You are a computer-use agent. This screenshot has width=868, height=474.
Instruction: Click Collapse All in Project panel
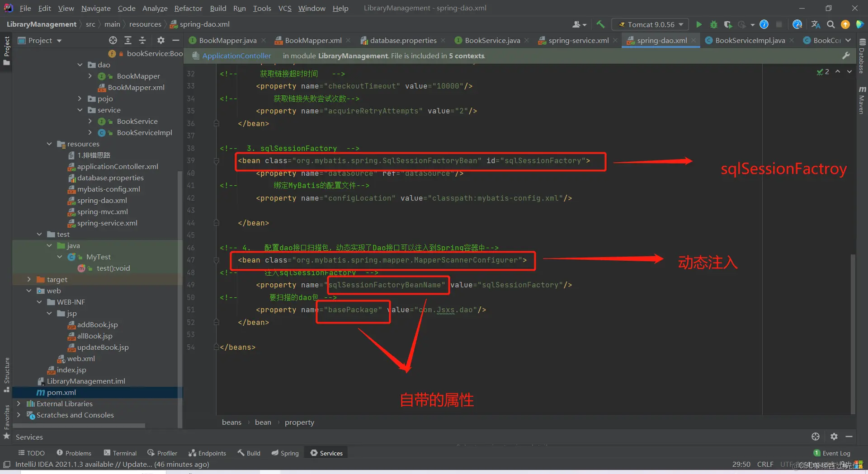click(142, 40)
